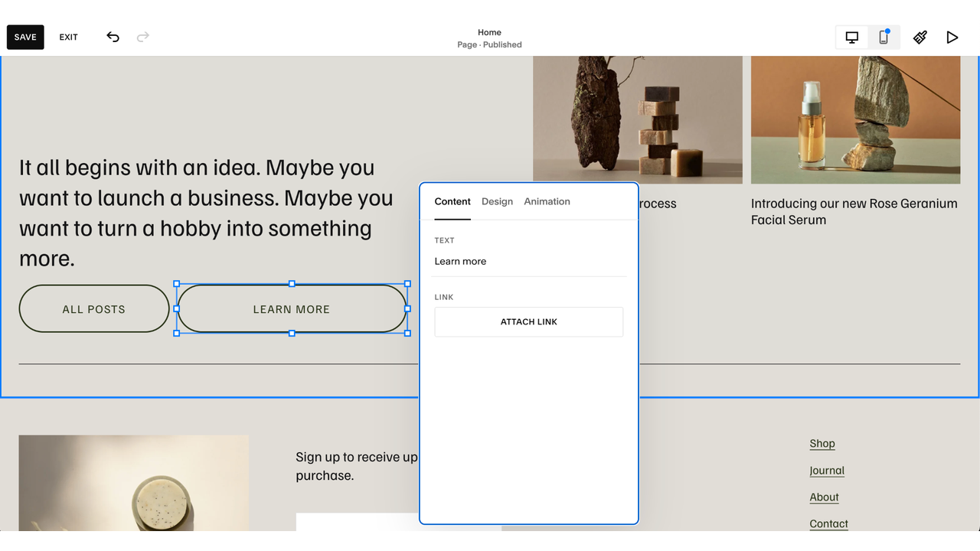Click the button text field 'Learn more'

pos(529,262)
